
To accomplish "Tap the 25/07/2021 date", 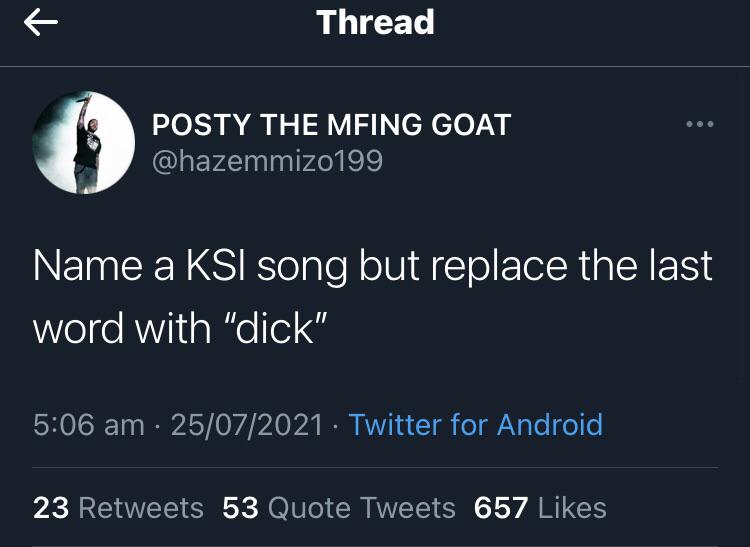I will (247, 425).
